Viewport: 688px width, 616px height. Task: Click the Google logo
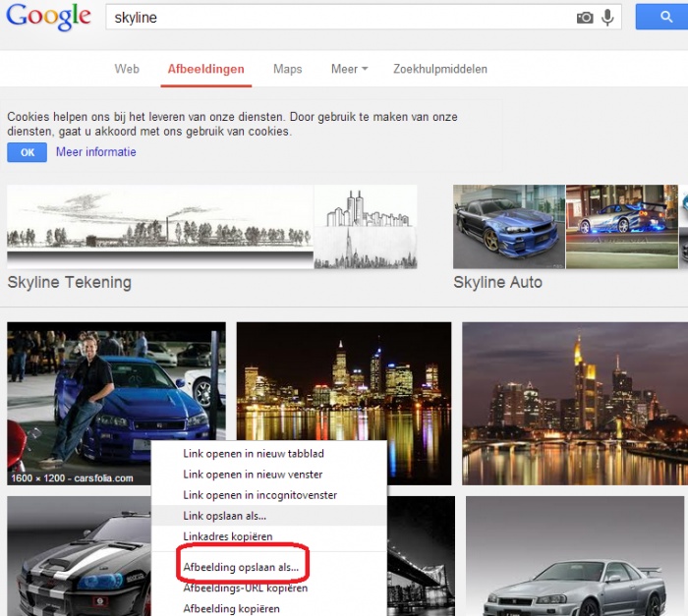[x=48, y=17]
